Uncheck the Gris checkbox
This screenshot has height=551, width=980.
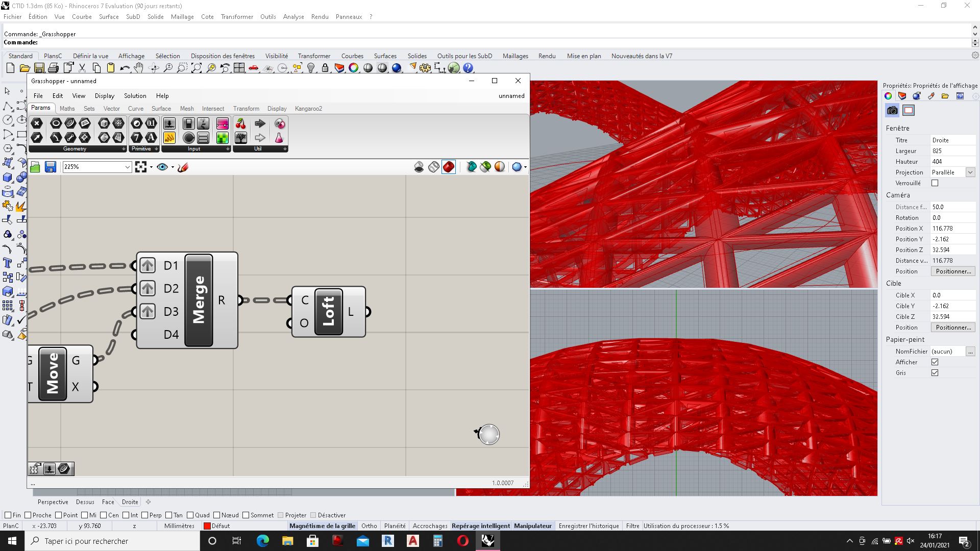coord(935,373)
